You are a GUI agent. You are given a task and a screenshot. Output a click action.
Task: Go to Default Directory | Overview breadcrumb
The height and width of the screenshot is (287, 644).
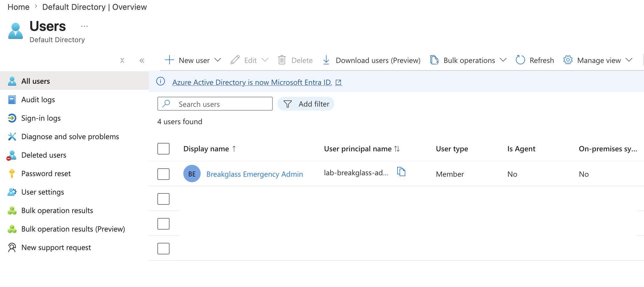coord(95,7)
